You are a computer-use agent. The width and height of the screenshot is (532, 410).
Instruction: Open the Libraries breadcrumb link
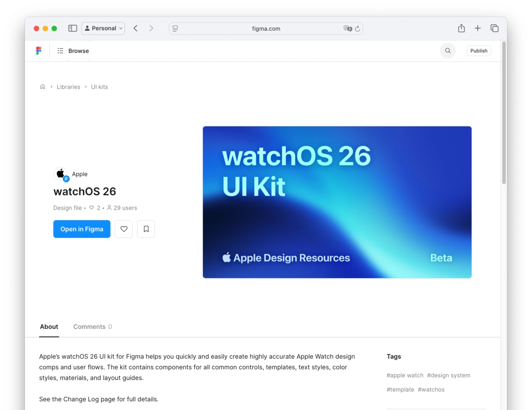pos(68,86)
